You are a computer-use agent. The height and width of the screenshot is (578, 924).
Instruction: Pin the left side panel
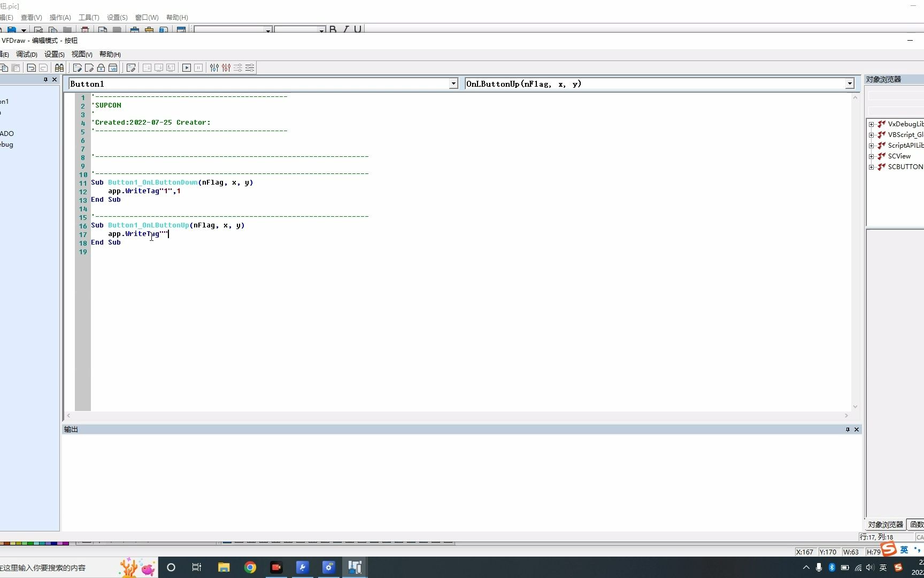45,79
